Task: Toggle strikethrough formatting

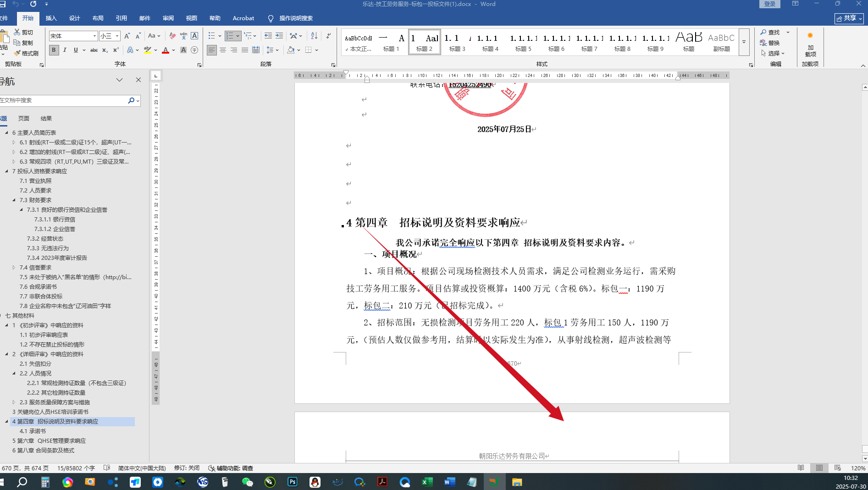Action: click(x=94, y=50)
